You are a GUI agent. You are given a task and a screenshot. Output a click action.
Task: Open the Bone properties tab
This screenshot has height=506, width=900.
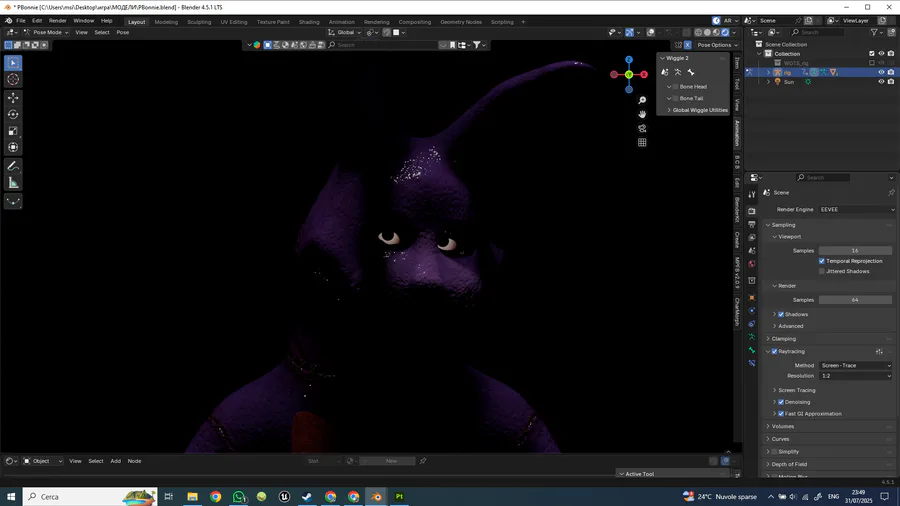click(752, 350)
